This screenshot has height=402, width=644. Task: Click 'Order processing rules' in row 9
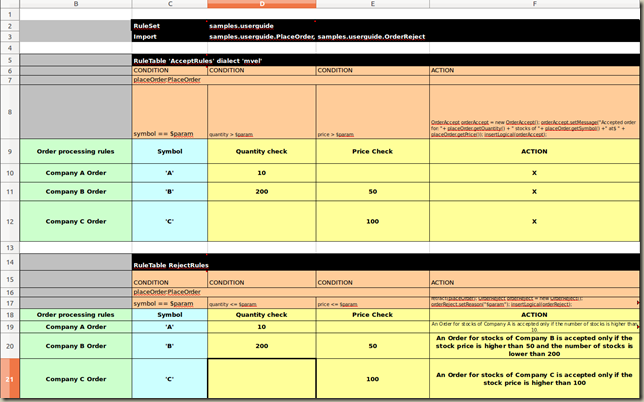pyautogui.click(x=76, y=151)
